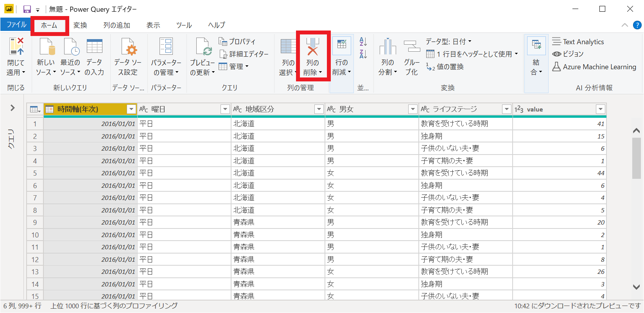Click the vertical scrollbar thumb
644x313 pixels.
click(x=637, y=158)
